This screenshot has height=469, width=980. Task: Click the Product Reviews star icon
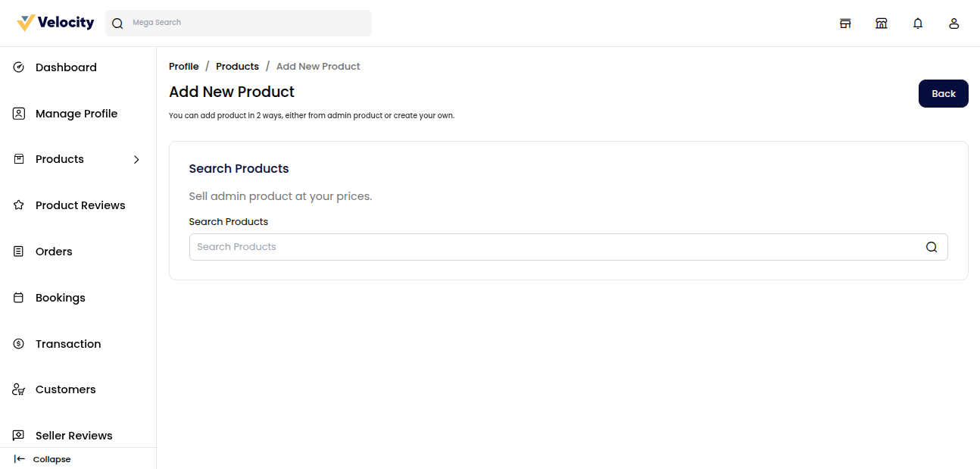(x=19, y=205)
